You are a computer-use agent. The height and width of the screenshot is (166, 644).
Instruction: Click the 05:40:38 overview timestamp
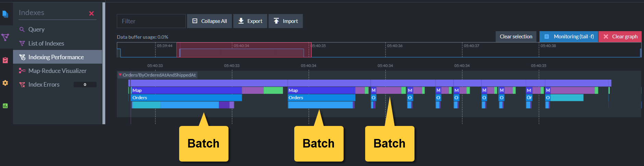pyautogui.click(x=548, y=46)
